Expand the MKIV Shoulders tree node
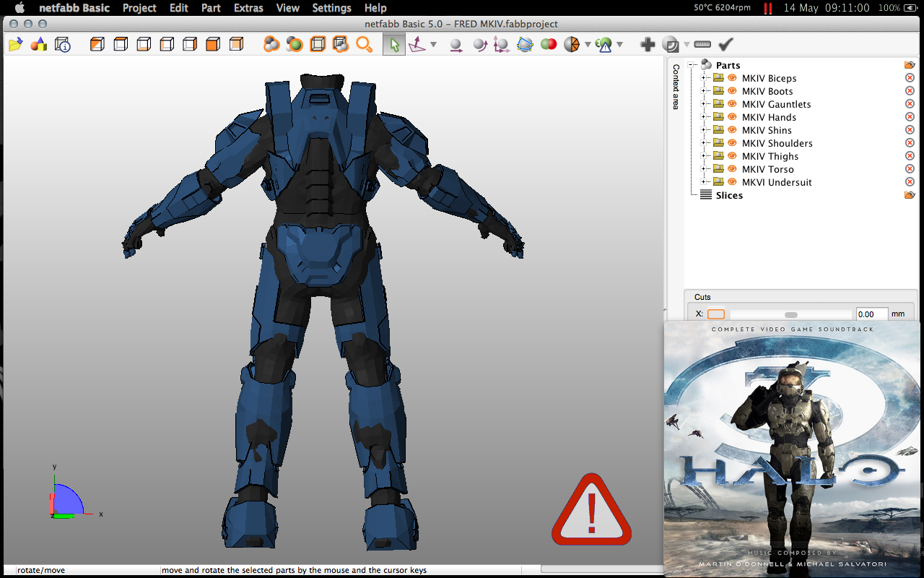 pyautogui.click(x=705, y=143)
